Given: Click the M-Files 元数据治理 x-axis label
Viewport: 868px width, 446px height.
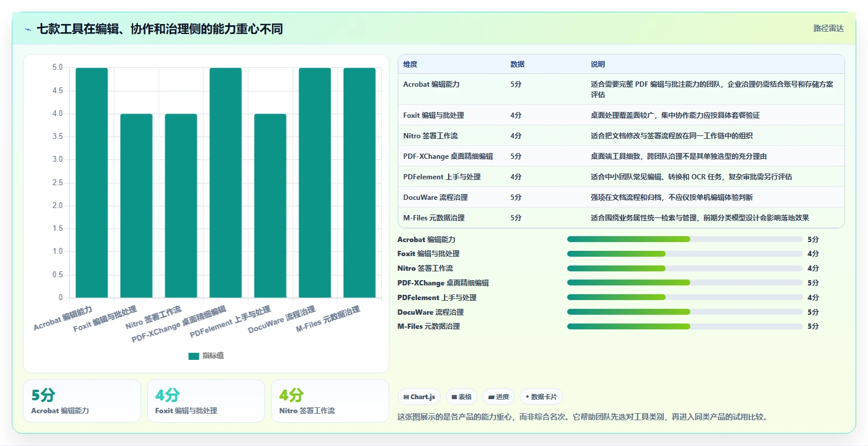Looking at the screenshot, I should pos(328,319).
